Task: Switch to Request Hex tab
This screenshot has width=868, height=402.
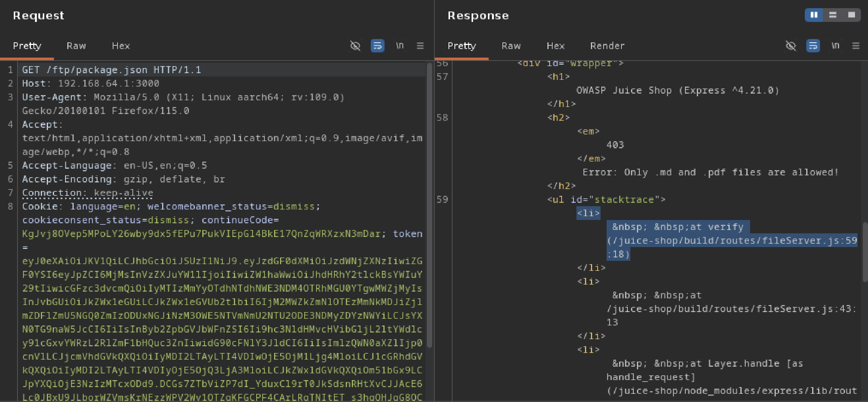Action: pos(121,46)
